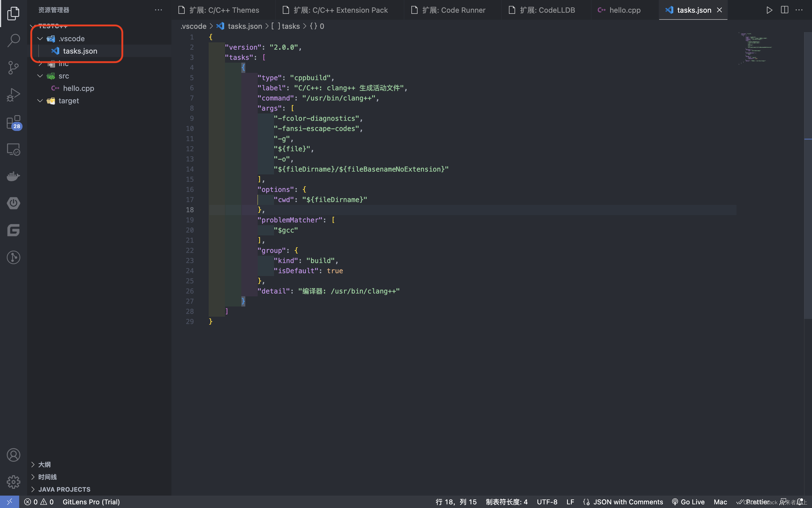Open hello.cpp in file tree

coord(78,88)
